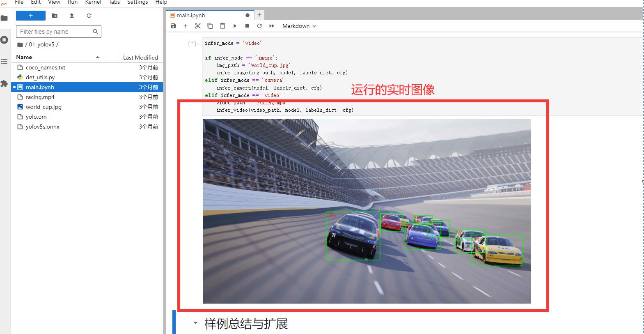Click the infer_camera call code line

(x=269, y=88)
